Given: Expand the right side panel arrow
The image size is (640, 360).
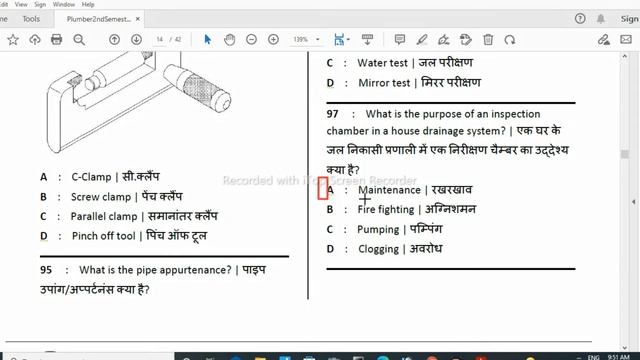Looking at the screenshot, I should point(633,202).
